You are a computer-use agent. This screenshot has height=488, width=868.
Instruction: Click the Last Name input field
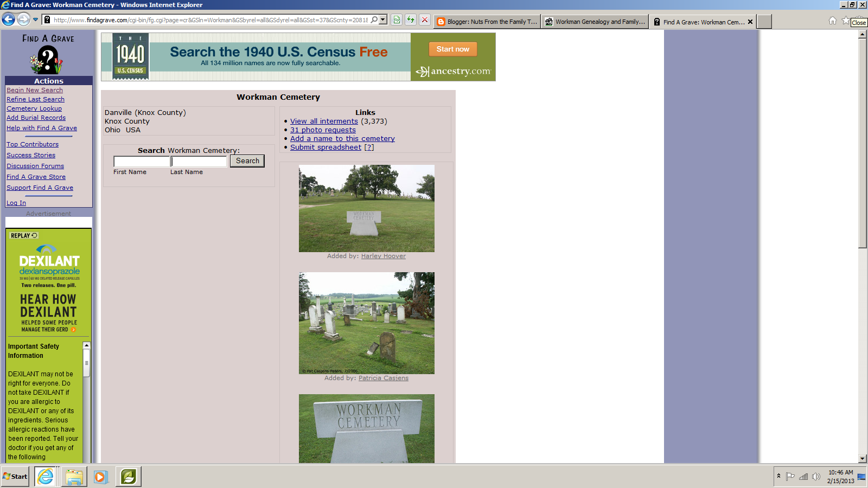pos(199,161)
